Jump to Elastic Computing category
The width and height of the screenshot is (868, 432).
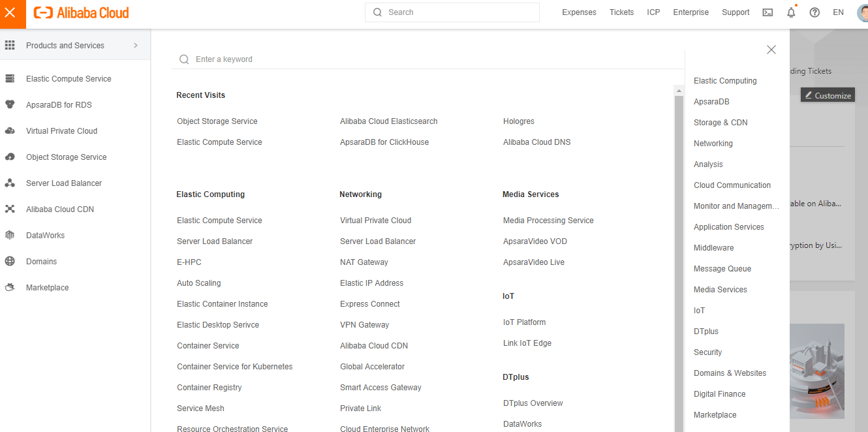(725, 81)
